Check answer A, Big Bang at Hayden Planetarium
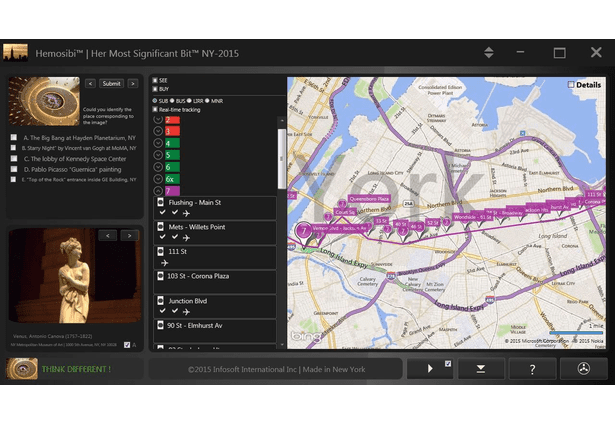 (x=14, y=137)
